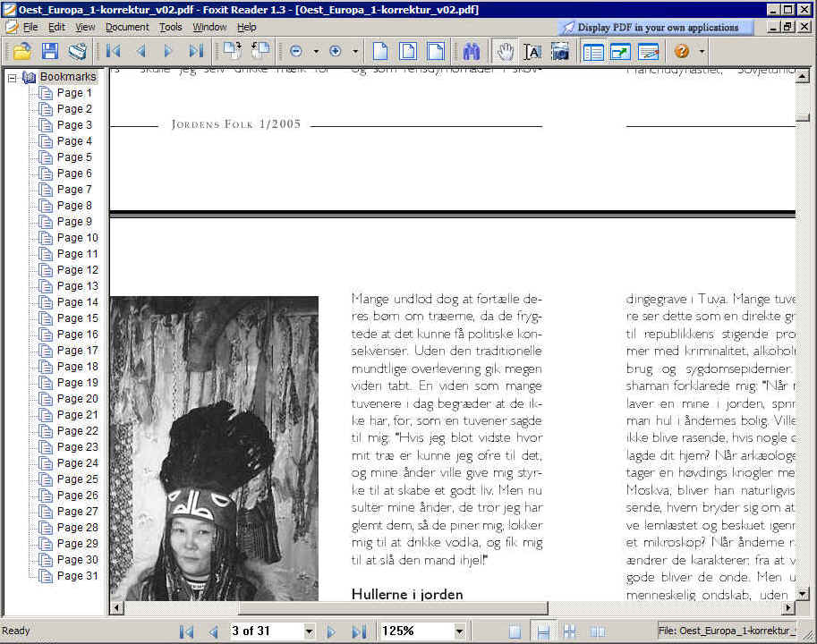Open the Document menu
817x644 pixels.
127,27
